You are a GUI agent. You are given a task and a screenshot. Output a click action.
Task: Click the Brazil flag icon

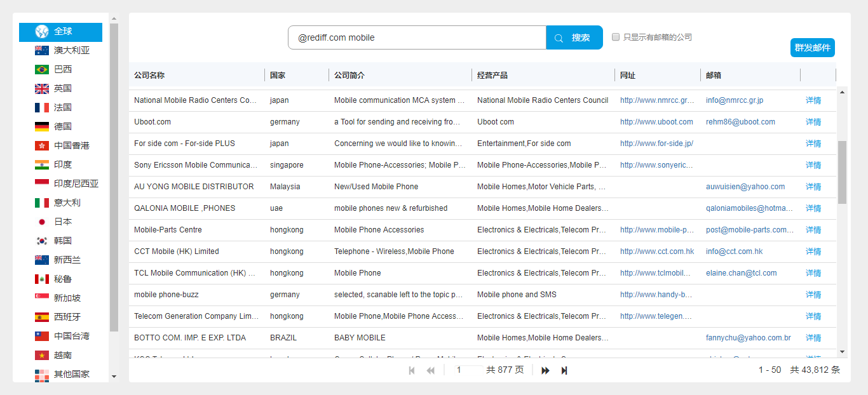(42, 69)
